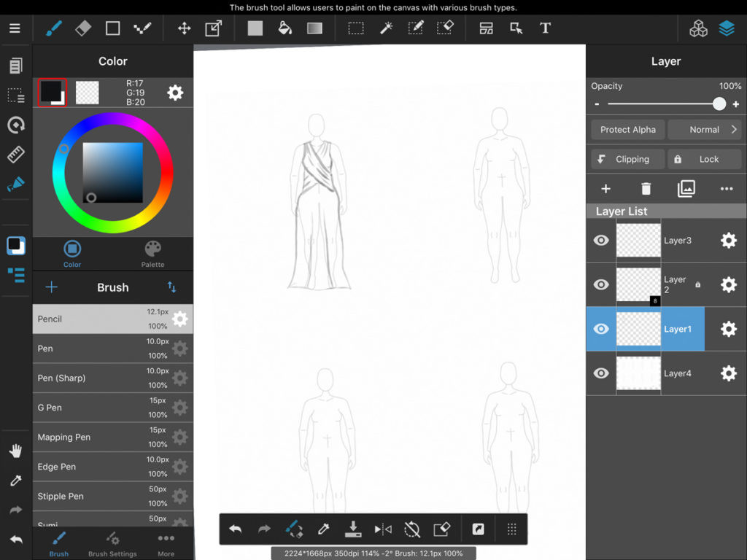This screenshot has height=560, width=747.
Task: Select the sidebar Eyedropper tool
Action: point(16,481)
